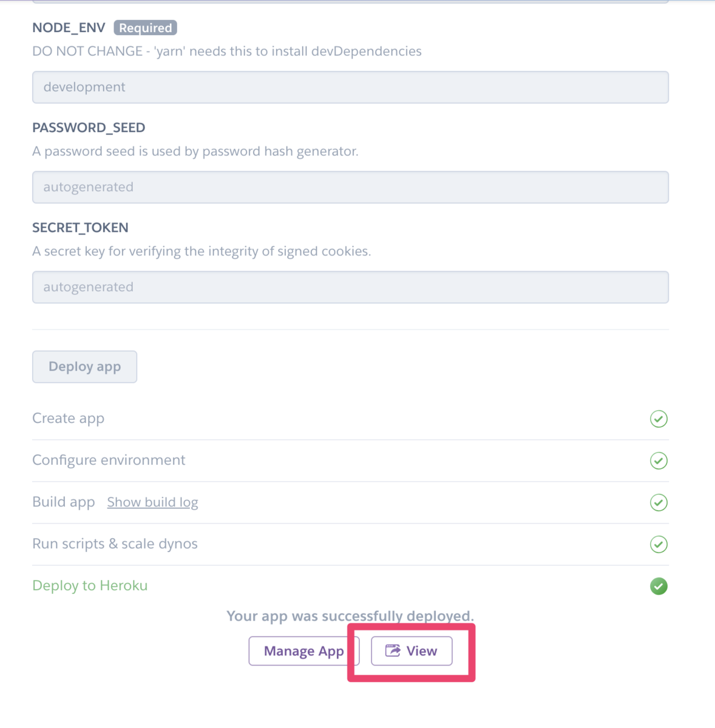Open the deployed app with View
Viewport: 715px width, 728px height.
point(412,651)
